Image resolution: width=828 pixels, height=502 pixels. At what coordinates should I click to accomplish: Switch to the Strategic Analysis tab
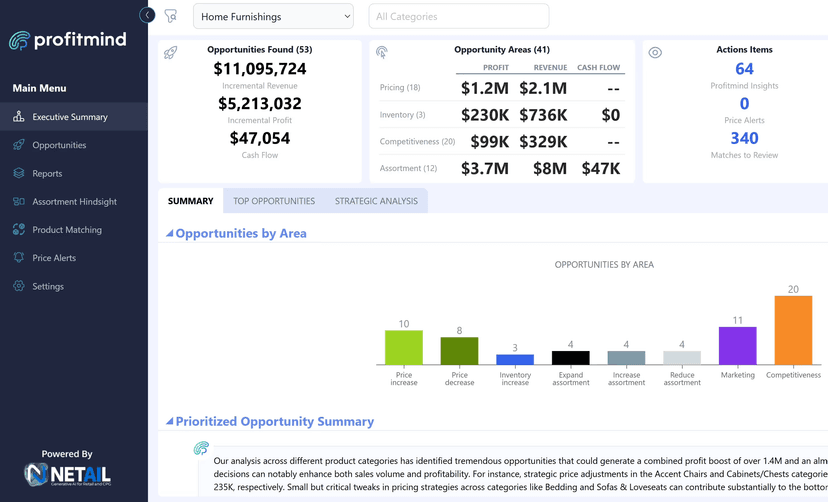click(x=376, y=201)
